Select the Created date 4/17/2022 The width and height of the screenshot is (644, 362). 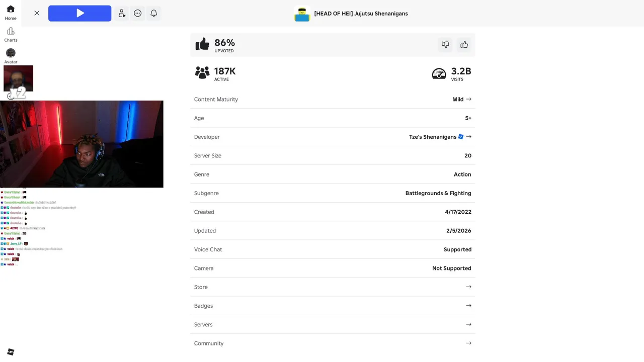click(458, 212)
